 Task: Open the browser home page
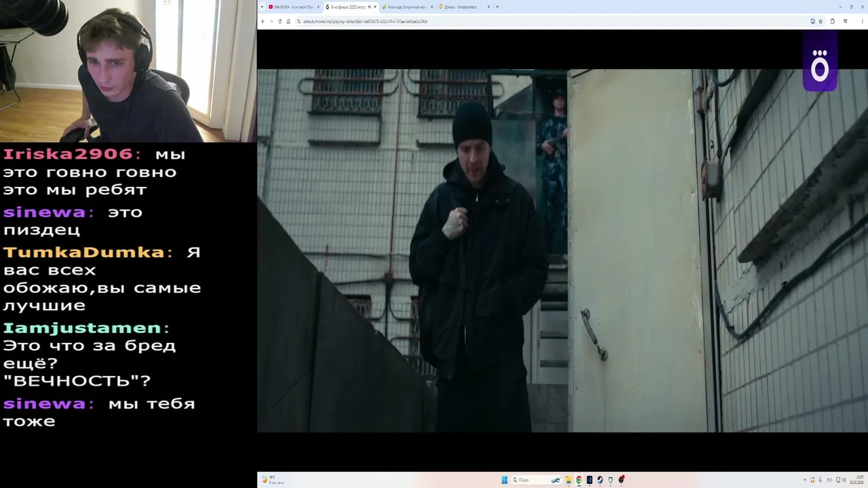click(288, 21)
